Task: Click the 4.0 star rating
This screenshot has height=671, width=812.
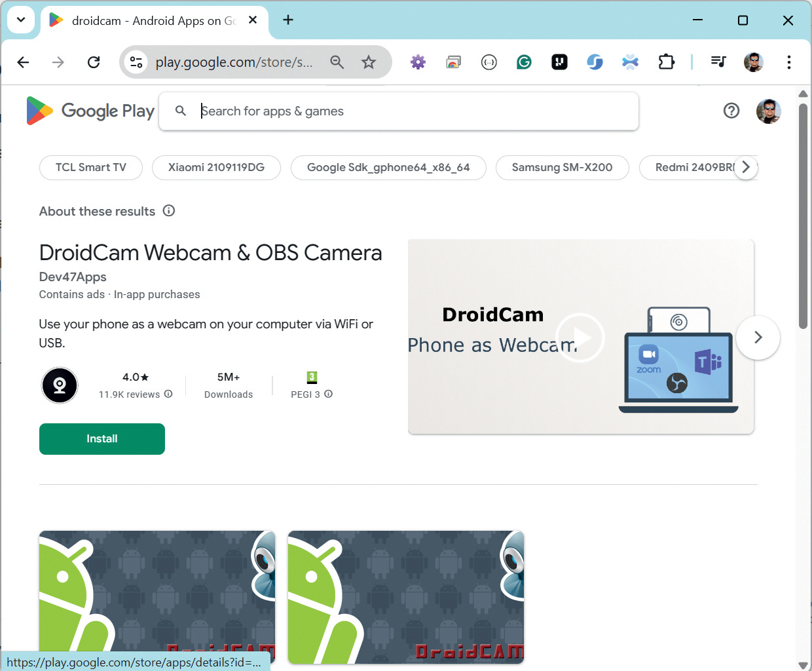Action: pyautogui.click(x=136, y=377)
